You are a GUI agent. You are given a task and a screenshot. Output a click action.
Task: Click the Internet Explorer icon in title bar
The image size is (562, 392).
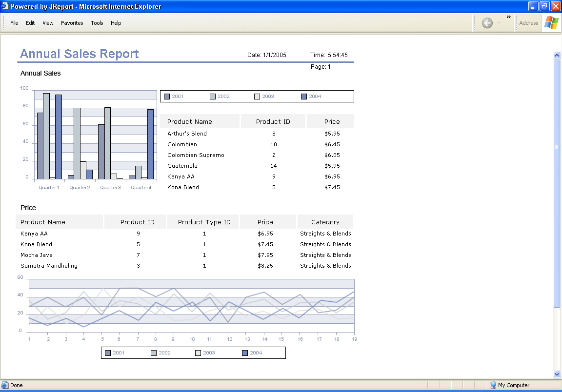(x=5, y=6)
